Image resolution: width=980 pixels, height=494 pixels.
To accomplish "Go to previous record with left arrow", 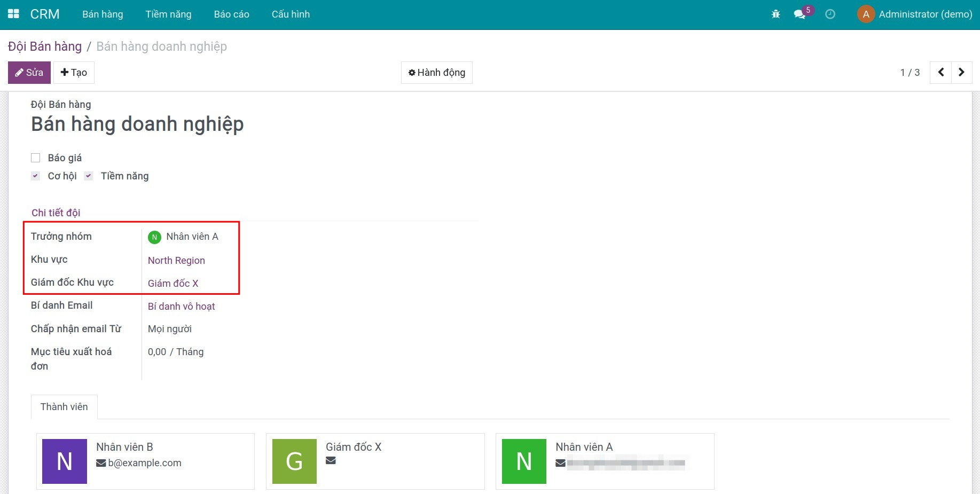I will pyautogui.click(x=940, y=72).
